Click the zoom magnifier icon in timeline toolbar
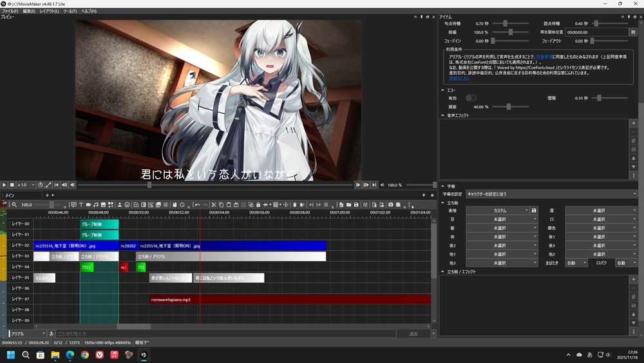 14,205
